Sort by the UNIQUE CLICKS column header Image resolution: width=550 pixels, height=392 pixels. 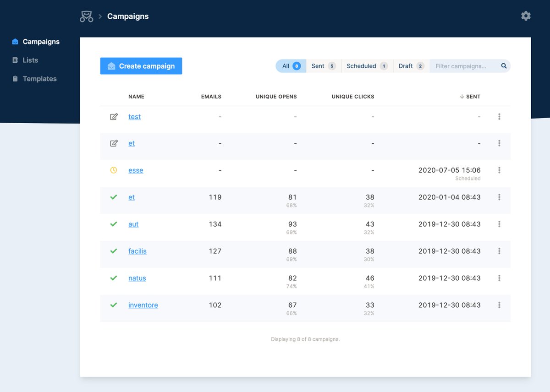tap(353, 97)
